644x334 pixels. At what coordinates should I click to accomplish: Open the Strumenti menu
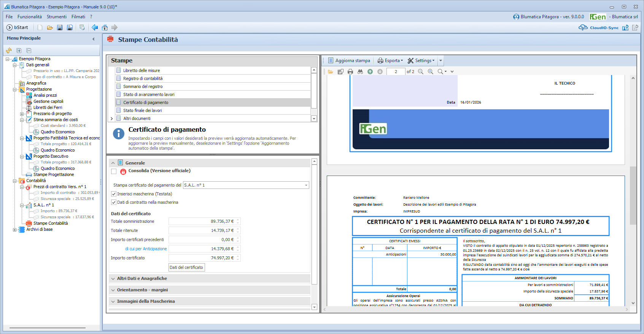coord(56,17)
